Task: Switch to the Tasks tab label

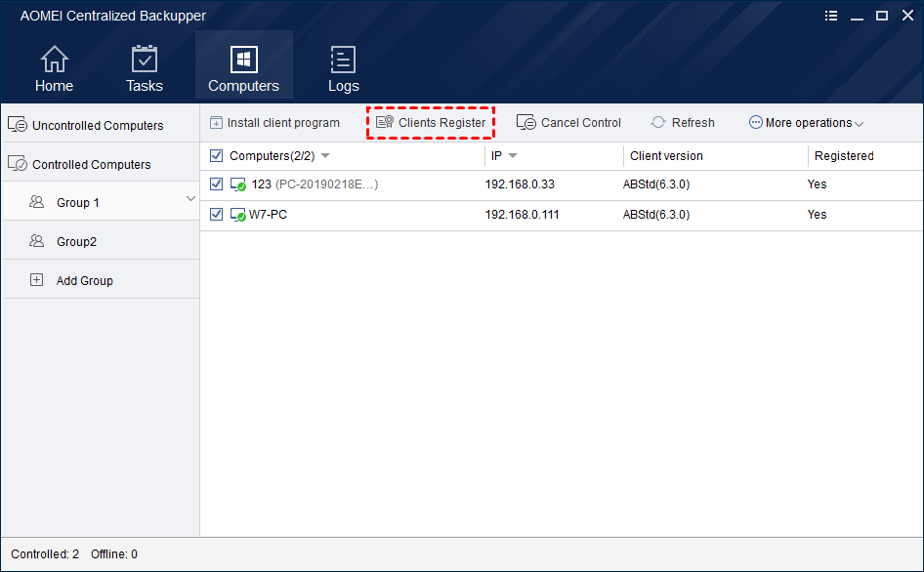Action: click(145, 86)
